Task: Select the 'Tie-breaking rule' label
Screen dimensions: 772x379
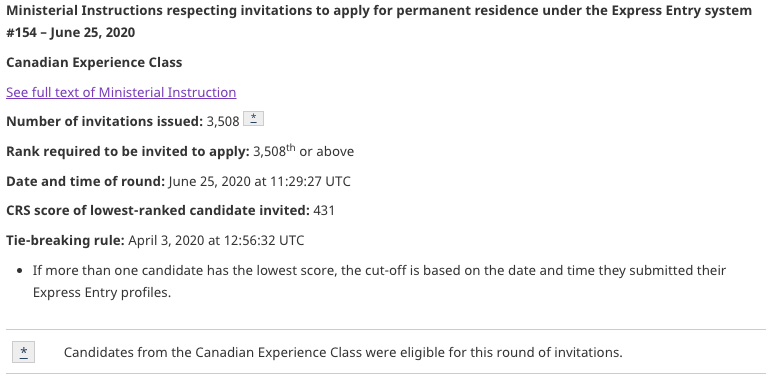Action: 65,240
